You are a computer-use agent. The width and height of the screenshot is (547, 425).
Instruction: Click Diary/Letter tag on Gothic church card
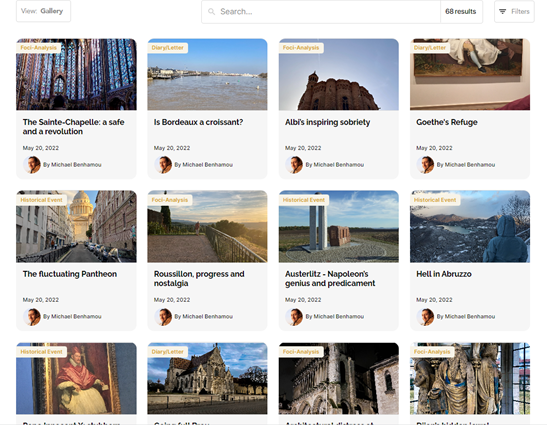tap(167, 351)
